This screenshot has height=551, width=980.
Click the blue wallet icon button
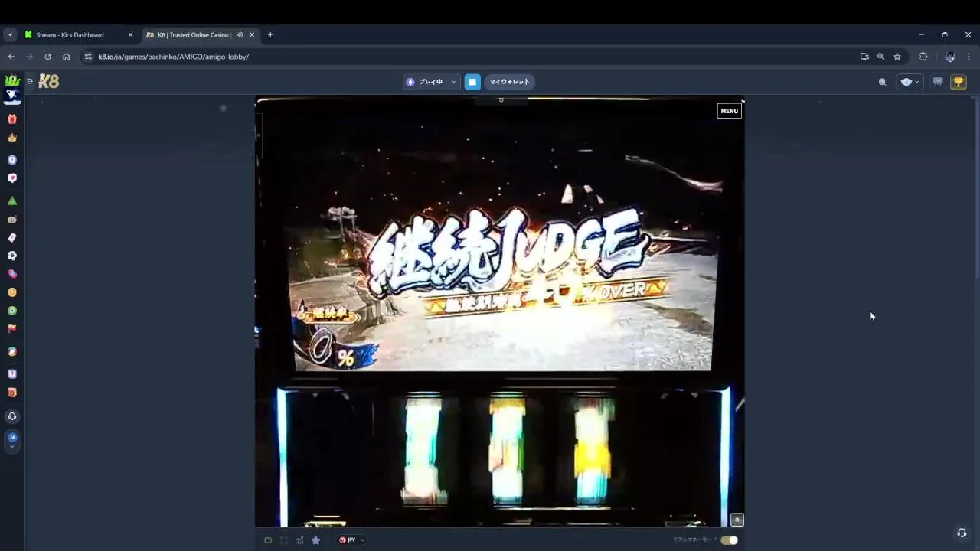click(472, 82)
